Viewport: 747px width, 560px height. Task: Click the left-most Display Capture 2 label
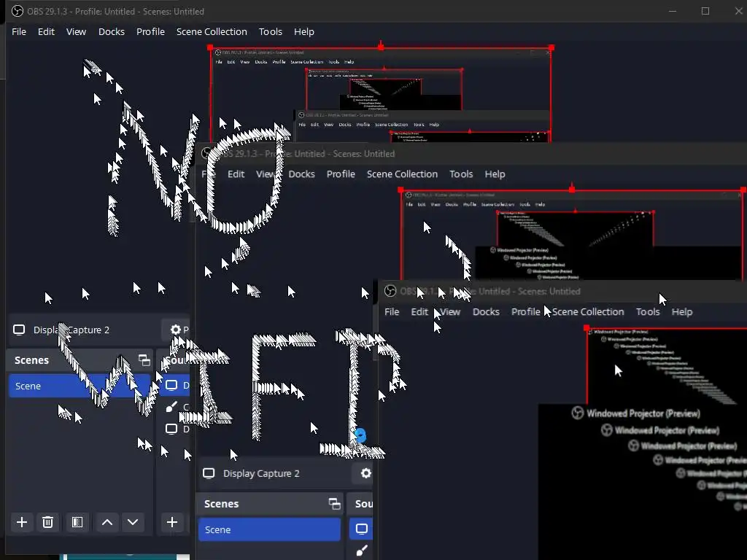pos(71,330)
